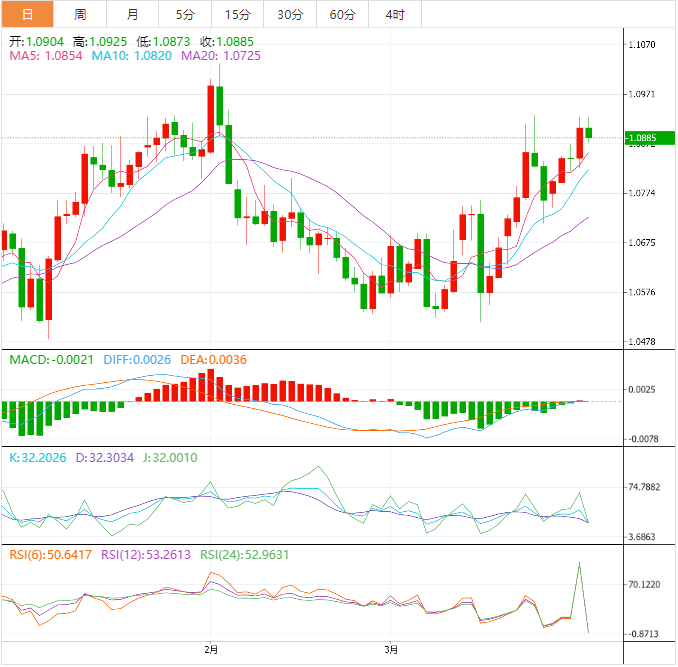Show the 60分 interval chart
This screenshot has height=667, width=678.
pyautogui.click(x=342, y=14)
